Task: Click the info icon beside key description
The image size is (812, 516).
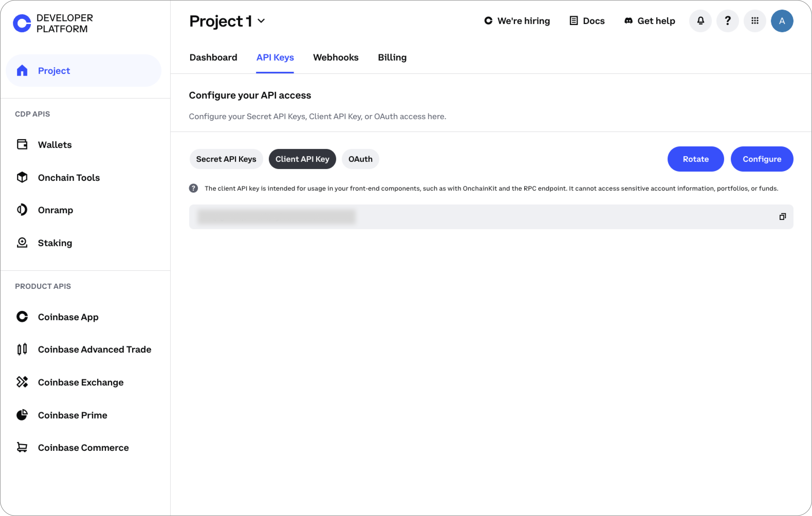Action: [x=193, y=188]
